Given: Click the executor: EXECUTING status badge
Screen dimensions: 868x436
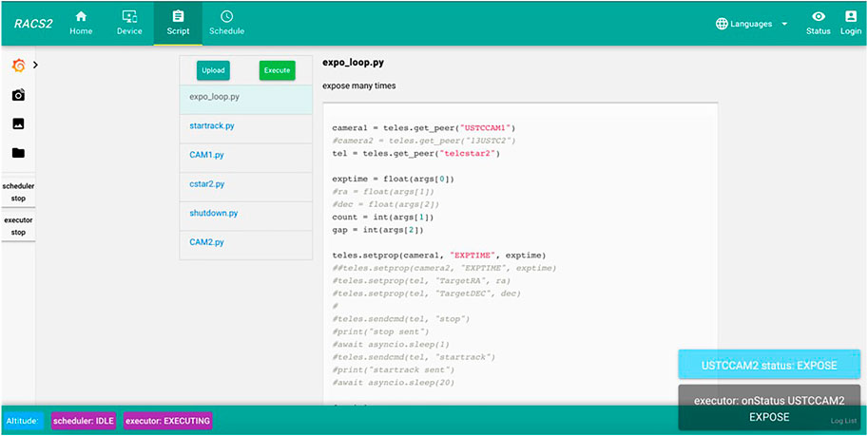Looking at the screenshot, I should click(x=168, y=420).
